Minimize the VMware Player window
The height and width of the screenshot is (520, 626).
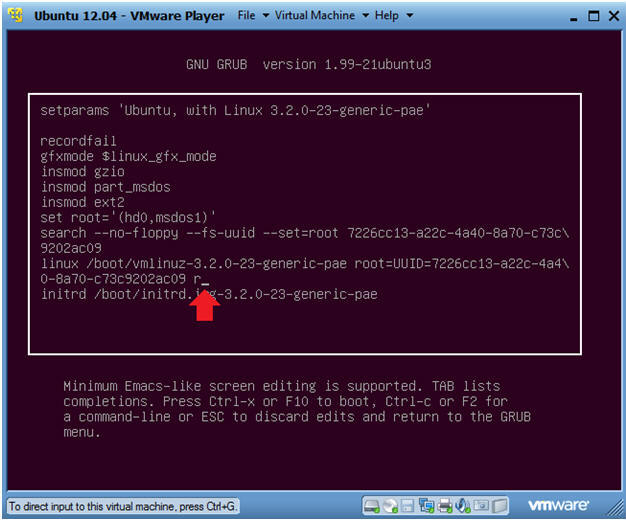pos(574,17)
